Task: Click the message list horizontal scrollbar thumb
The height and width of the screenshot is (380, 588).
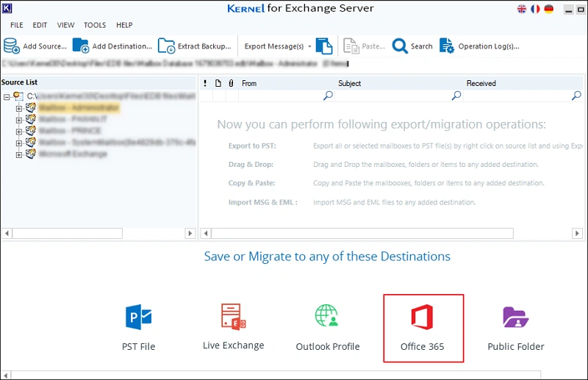Action: pos(362,233)
